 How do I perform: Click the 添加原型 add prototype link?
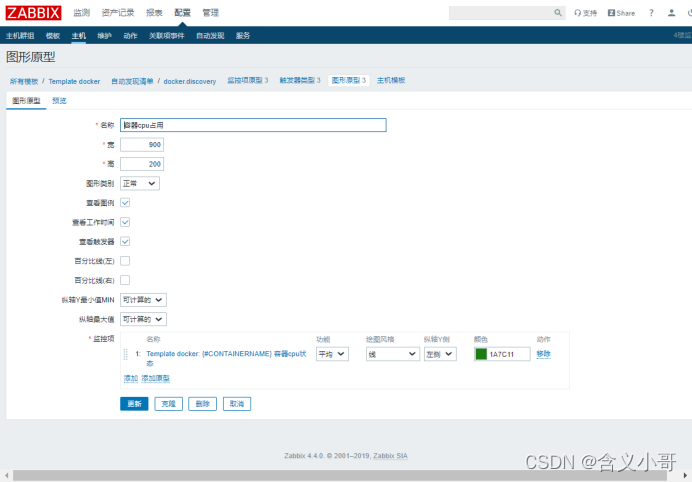pos(156,378)
